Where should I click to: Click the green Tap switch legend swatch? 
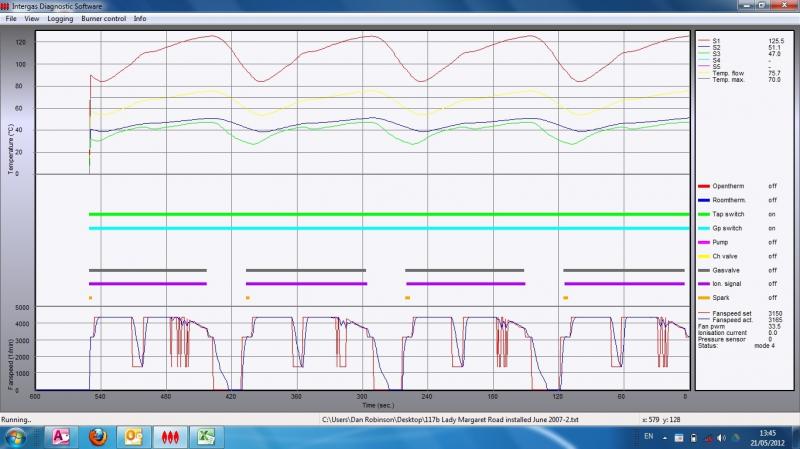pos(704,214)
